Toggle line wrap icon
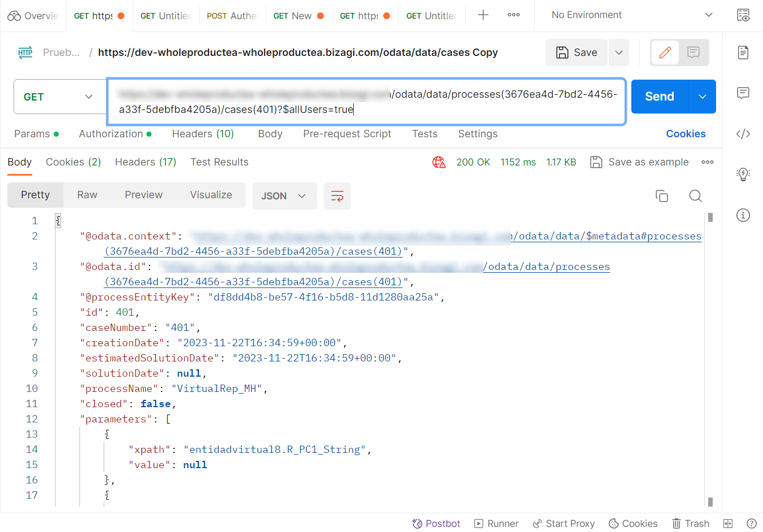 (337, 196)
